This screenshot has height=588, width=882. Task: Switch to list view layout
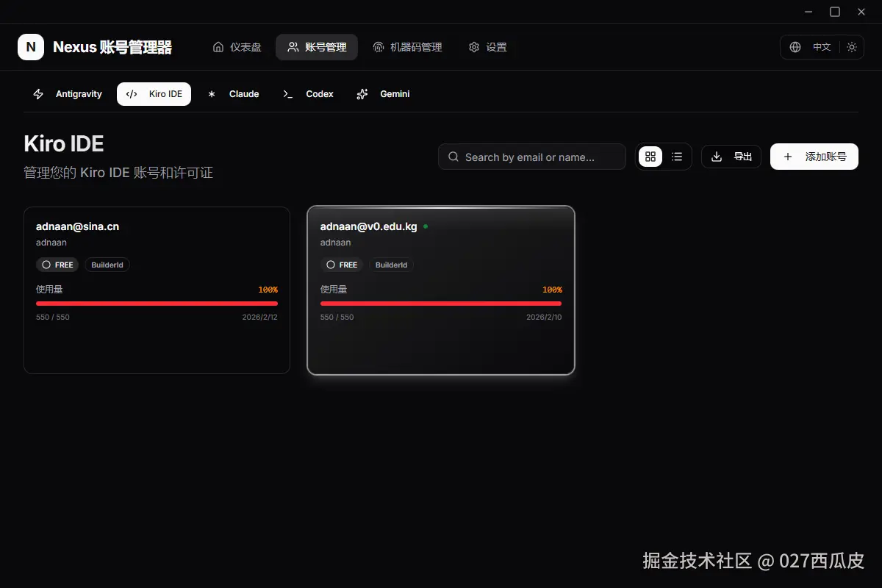[x=677, y=157]
